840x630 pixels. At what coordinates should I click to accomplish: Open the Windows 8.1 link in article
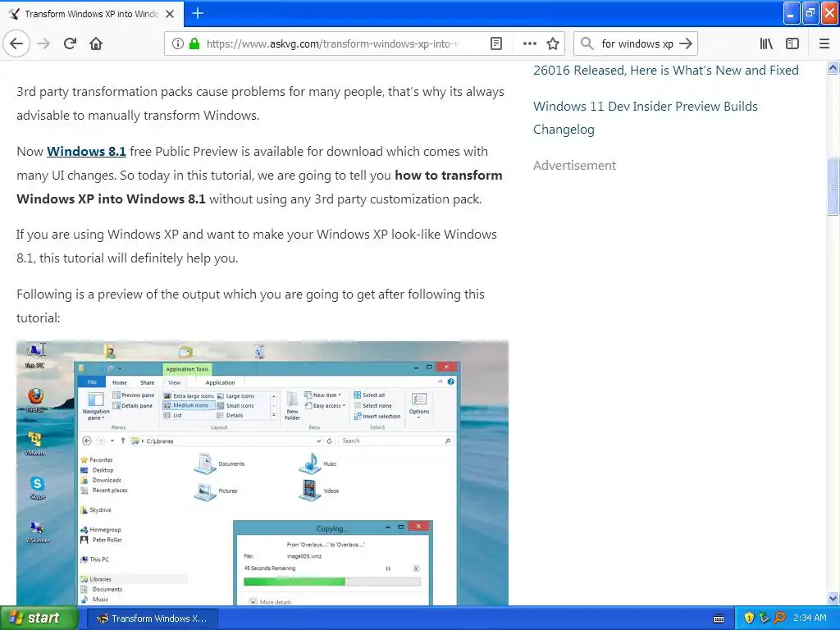click(x=86, y=152)
